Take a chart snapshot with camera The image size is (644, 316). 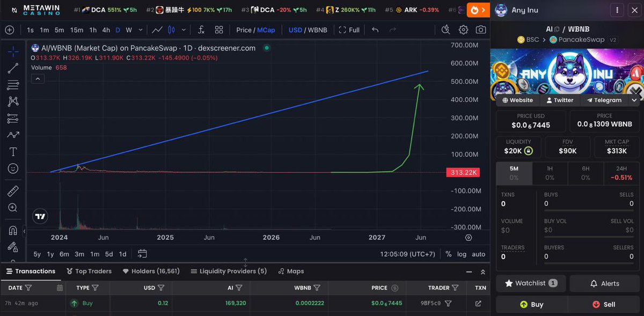point(481,30)
